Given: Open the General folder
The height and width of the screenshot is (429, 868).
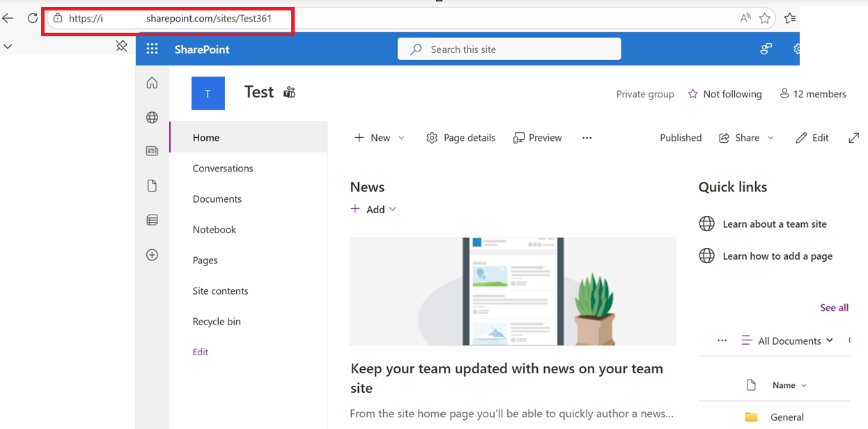Looking at the screenshot, I should (787, 417).
